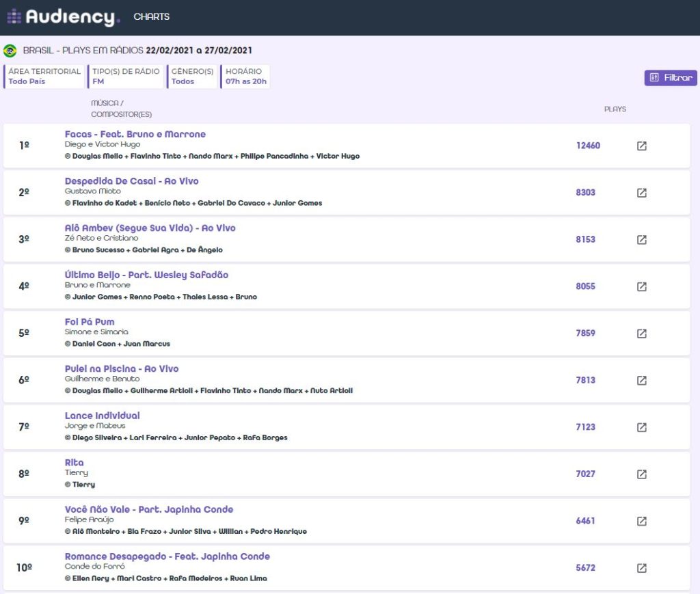Click rank label 10º

[x=24, y=567]
